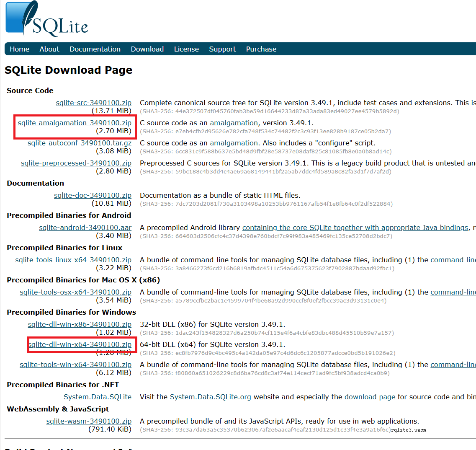Open the Support menu item

pos(222,49)
